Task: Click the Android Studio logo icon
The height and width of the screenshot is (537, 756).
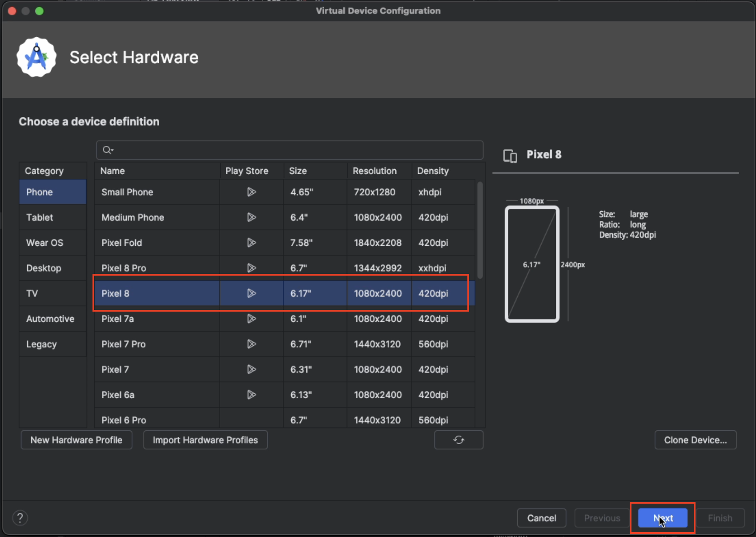Action: pyautogui.click(x=36, y=57)
